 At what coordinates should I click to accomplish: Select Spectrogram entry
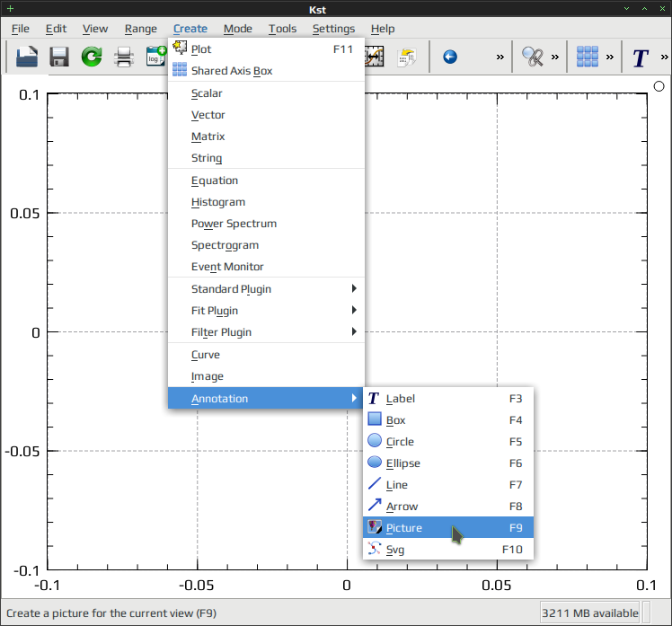(266, 245)
